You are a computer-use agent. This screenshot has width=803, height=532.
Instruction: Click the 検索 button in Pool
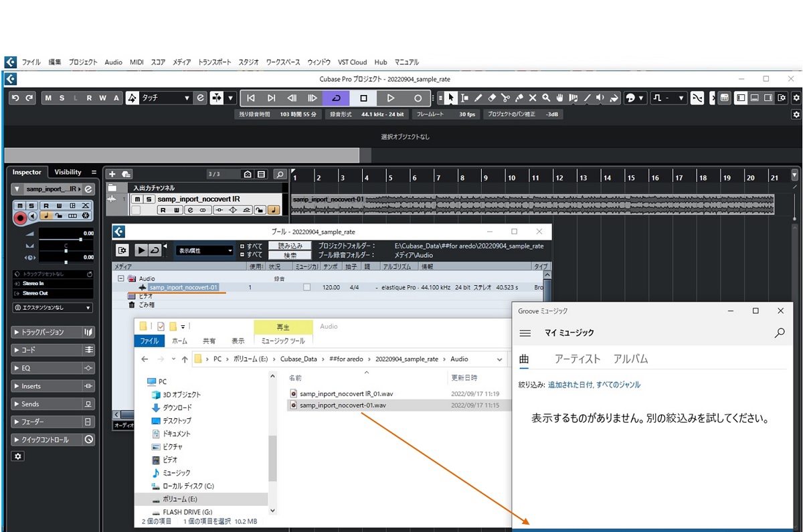(290, 255)
